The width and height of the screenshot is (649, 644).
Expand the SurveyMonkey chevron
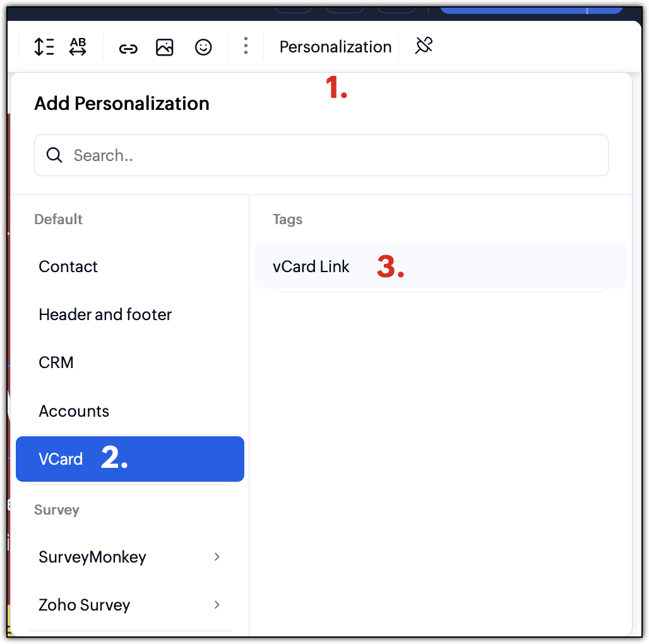pos(217,557)
